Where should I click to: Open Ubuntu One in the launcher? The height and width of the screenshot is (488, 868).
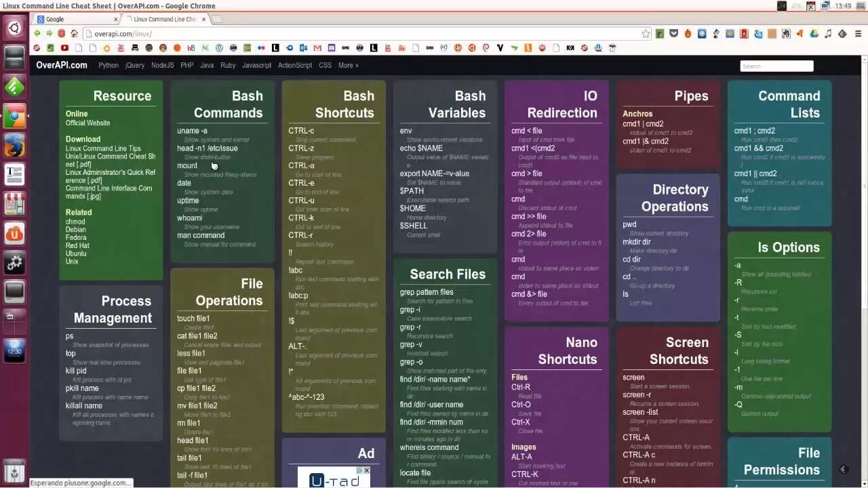[14, 233]
